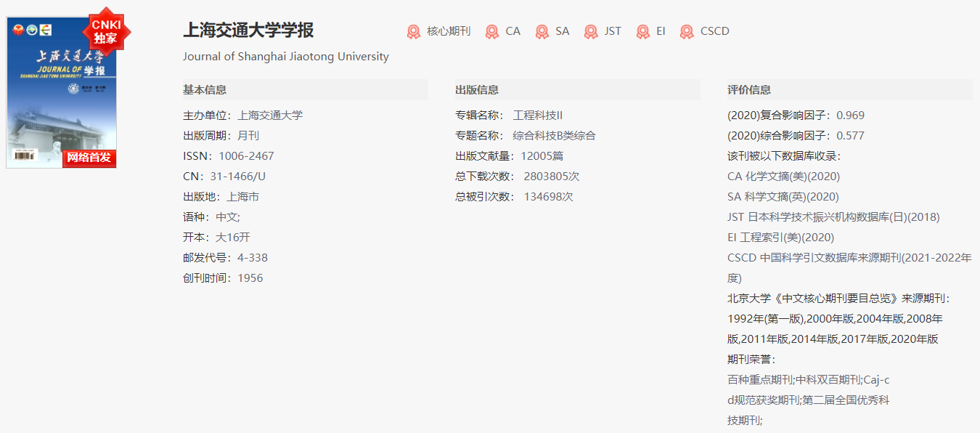
Task: Click the 邮发代号 4-338 line
Action: coord(226,258)
